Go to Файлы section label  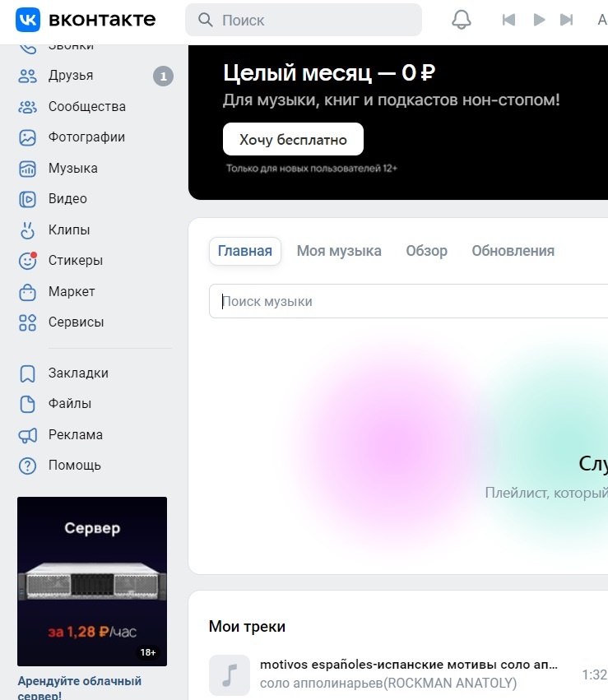click(x=70, y=404)
